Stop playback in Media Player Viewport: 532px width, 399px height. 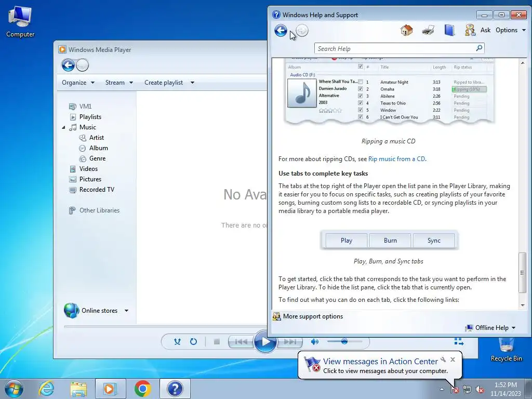[217, 342]
